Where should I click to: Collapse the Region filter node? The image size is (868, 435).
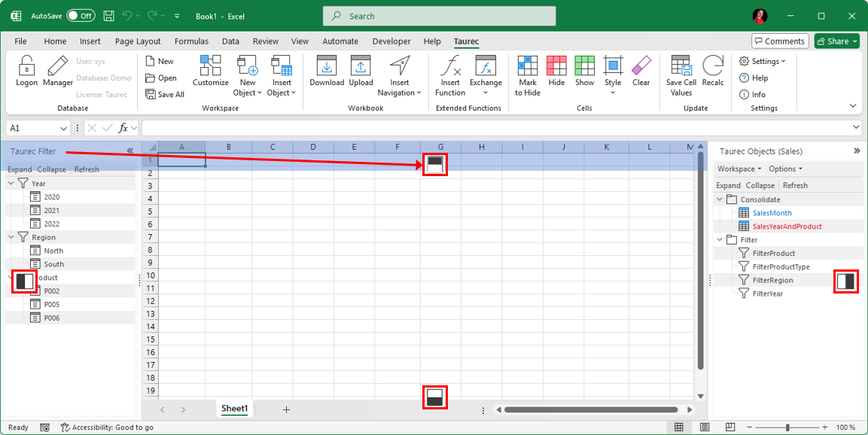tap(11, 237)
